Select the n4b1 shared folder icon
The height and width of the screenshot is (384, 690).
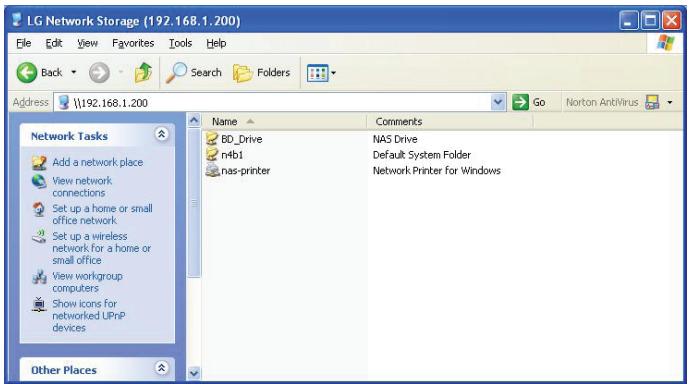coord(212,154)
